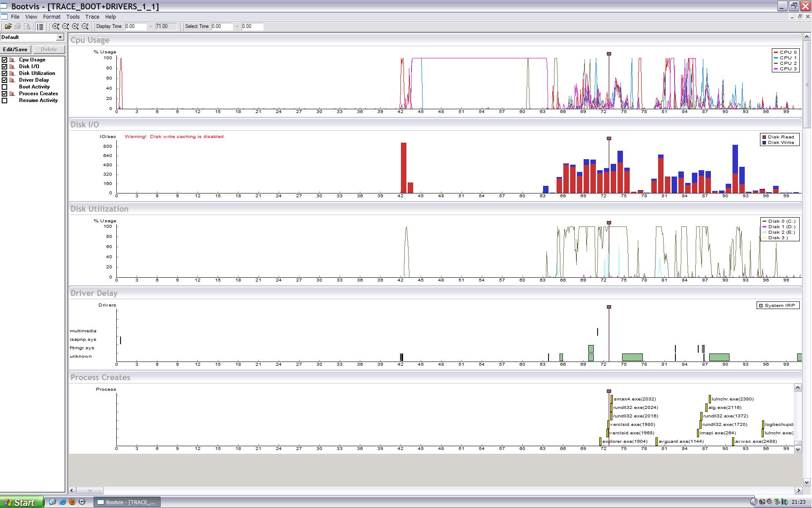Uncheck the Cpu Usage graph checkbox
Viewport: 812px width, 508px height.
[x=5, y=60]
